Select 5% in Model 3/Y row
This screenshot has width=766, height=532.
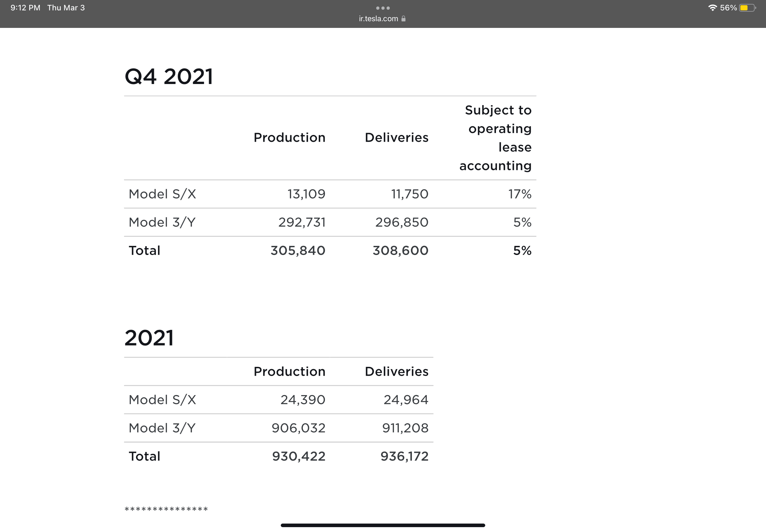(x=523, y=222)
